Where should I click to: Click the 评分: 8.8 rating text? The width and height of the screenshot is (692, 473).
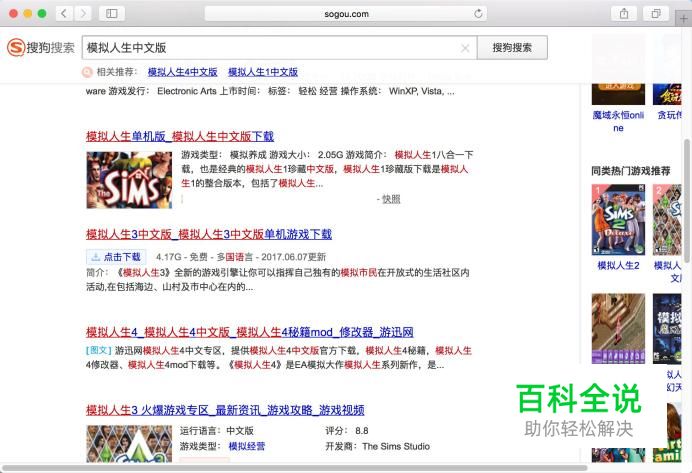pos(347,431)
